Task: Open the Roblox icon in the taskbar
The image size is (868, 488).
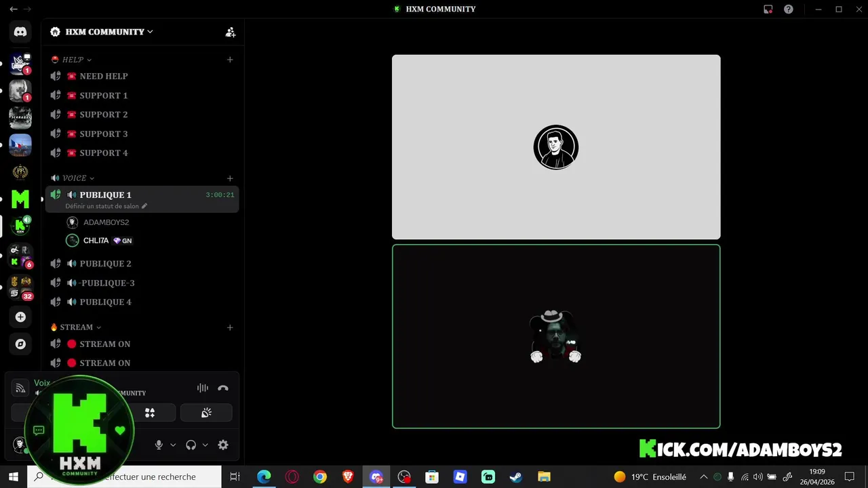Action: coord(460,477)
